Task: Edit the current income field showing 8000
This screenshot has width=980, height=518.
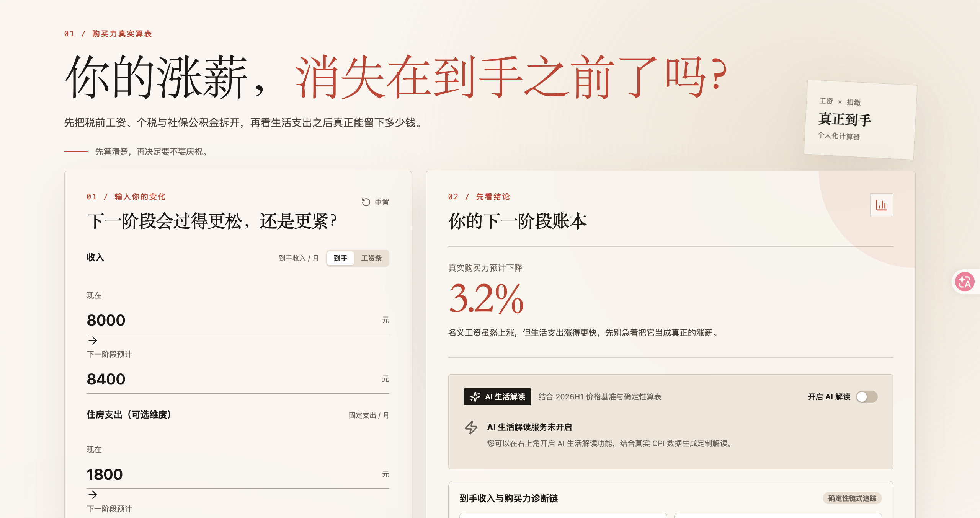Action: click(x=238, y=320)
